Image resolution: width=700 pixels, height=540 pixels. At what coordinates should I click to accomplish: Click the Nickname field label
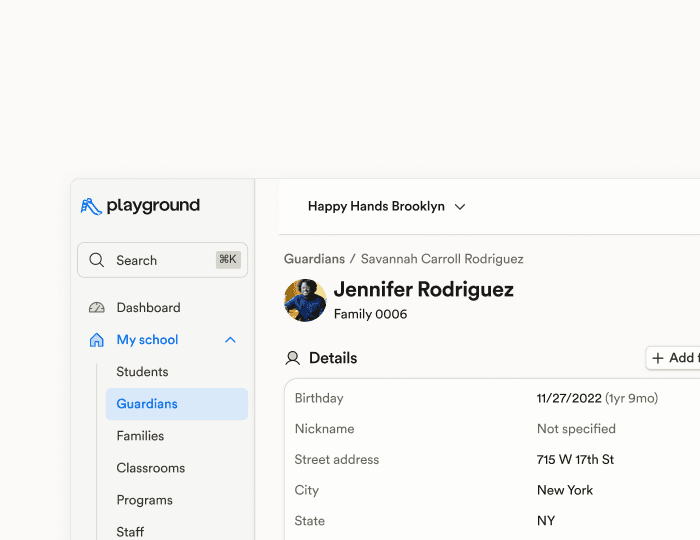tap(325, 429)
